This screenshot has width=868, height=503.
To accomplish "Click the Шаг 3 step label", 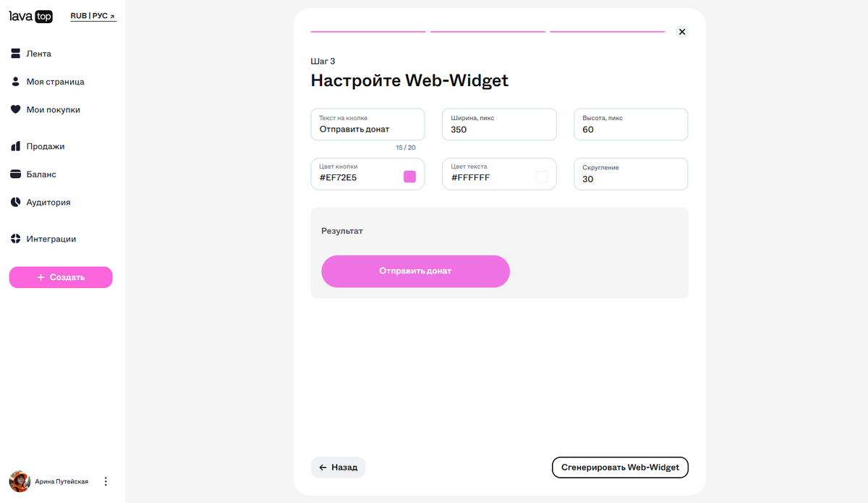I will (x=323, y=62).
